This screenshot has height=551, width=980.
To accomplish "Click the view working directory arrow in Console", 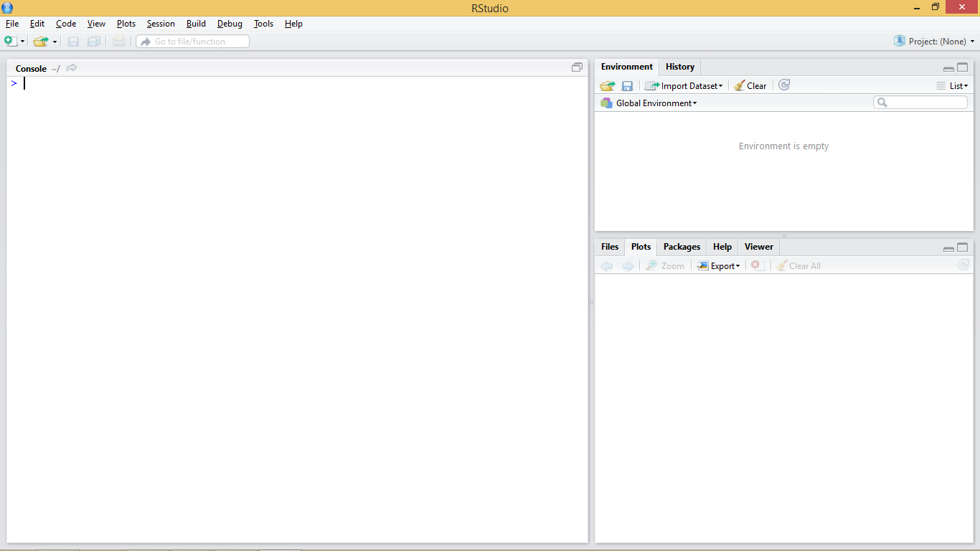I will (x=71, y=68).
